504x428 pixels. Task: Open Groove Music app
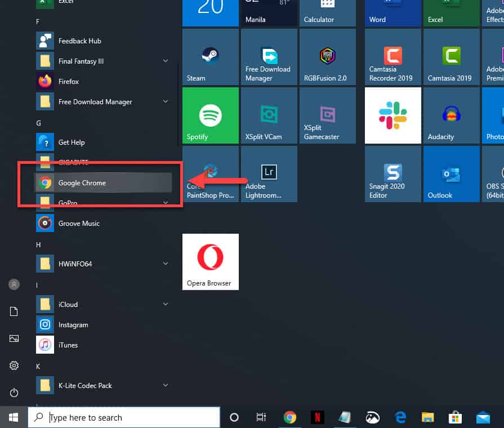(x=103, y=223)
